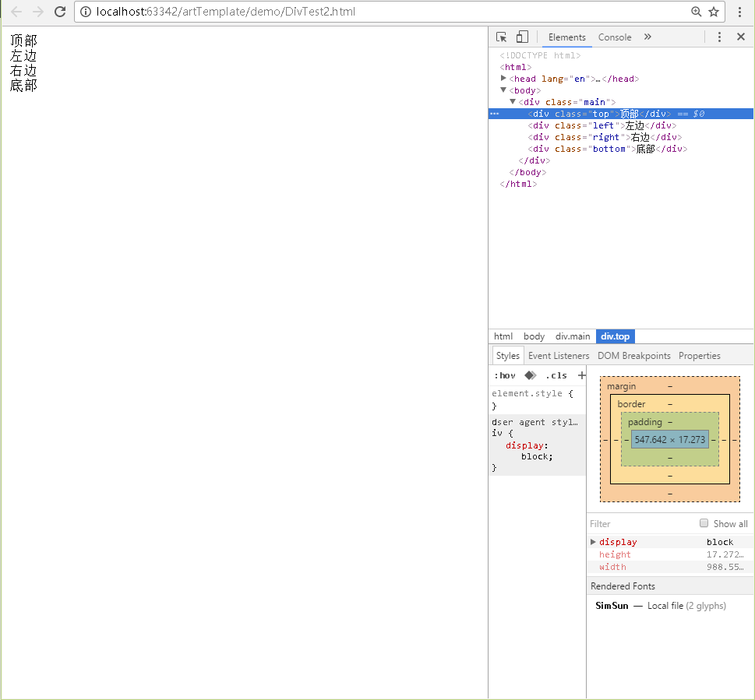Expand the head element node
755x700 pixels.
tap(503, 78)
